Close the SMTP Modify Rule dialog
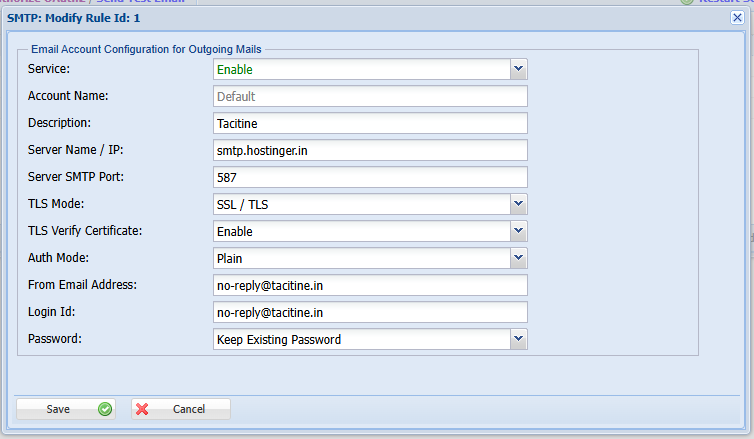This screenshot has width=754, height=439. coord(737,17)
